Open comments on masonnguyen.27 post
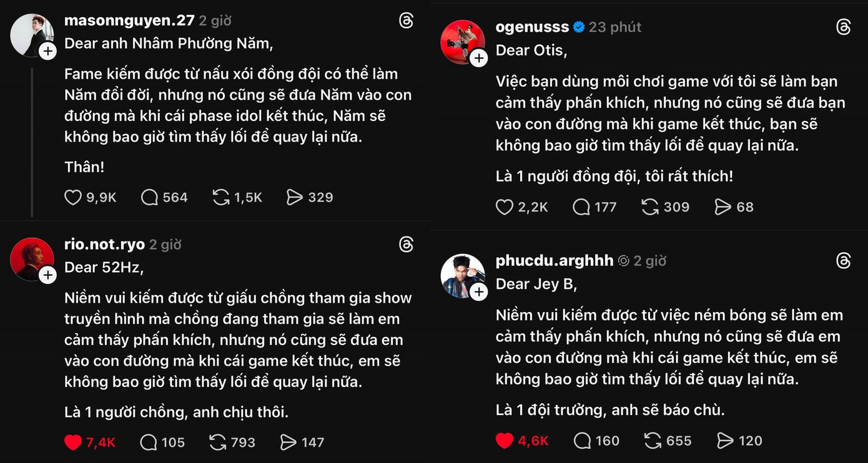Viewport: 868px width, 463px height. pyautogui.click(x=150, y=198)
